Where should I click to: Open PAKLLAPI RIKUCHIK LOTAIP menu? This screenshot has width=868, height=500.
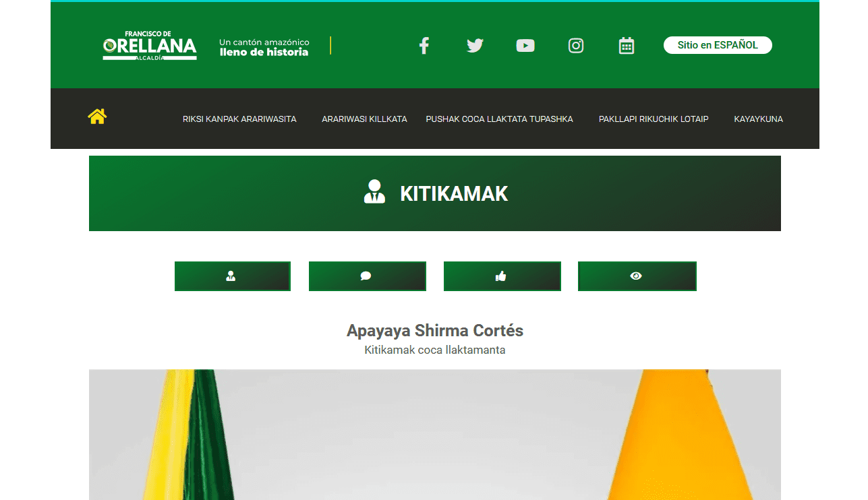[x=654, y=119]
